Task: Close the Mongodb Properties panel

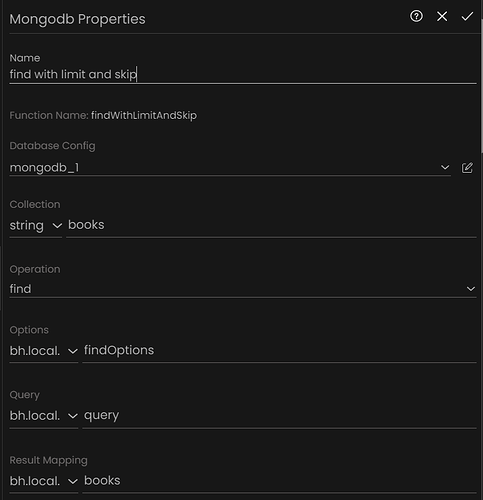Action: [x=442, y=16]
